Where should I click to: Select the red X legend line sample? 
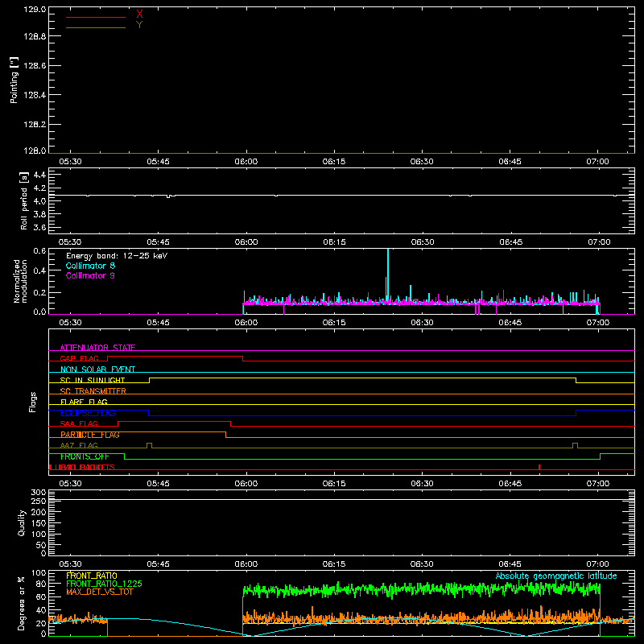[96, 17]
